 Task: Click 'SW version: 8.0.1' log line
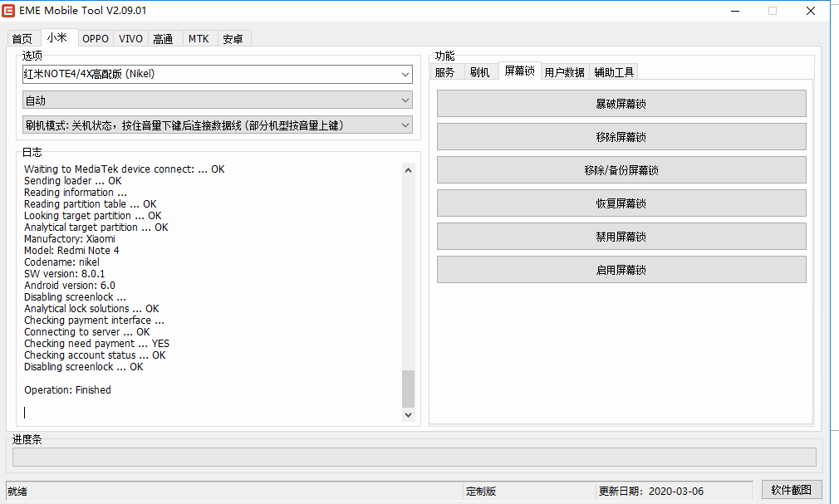coord(64,274)
